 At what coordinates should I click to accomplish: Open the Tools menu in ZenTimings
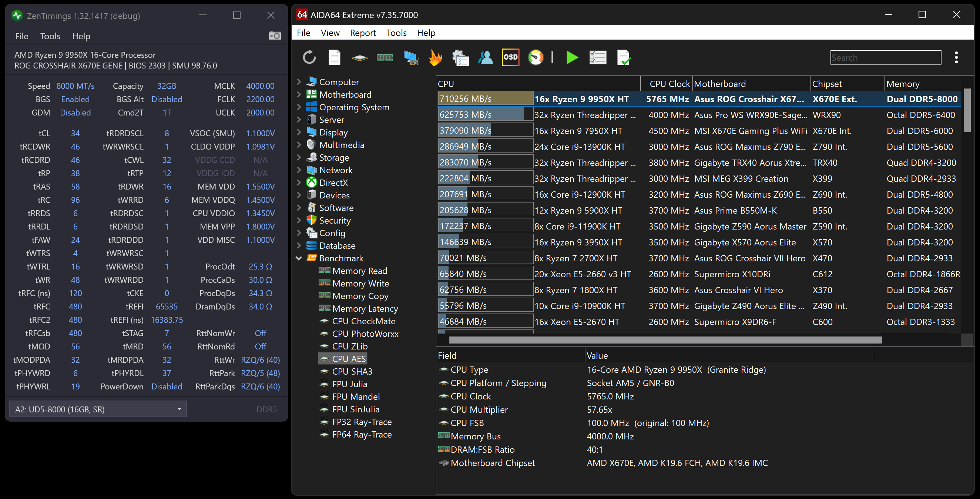tap(50, 36)
